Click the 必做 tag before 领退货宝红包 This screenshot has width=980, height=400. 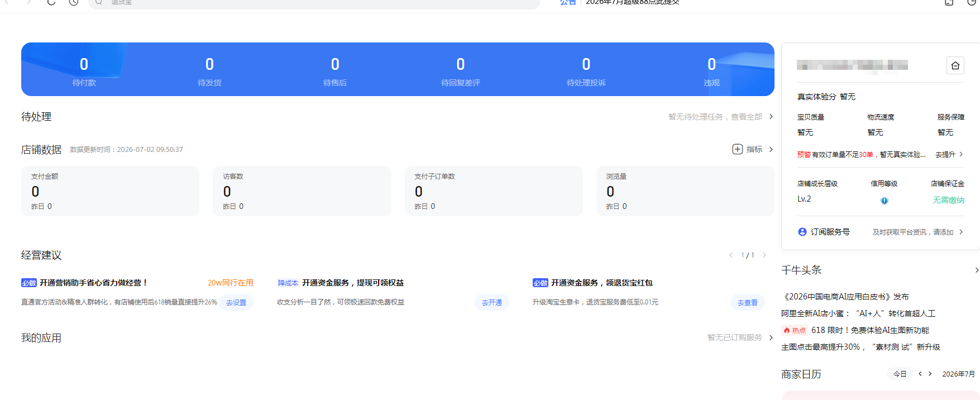[541, 283]
